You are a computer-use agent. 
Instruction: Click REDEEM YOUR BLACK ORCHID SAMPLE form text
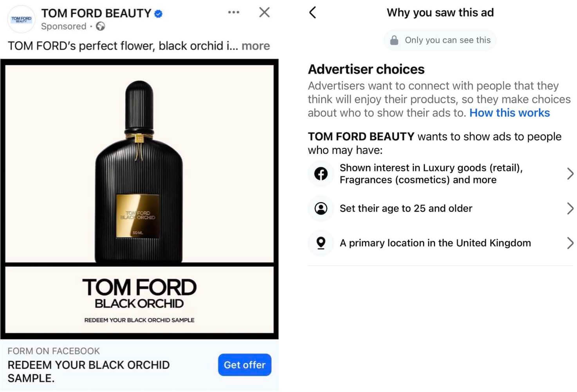pyautogui.click(x=88, y=371)
